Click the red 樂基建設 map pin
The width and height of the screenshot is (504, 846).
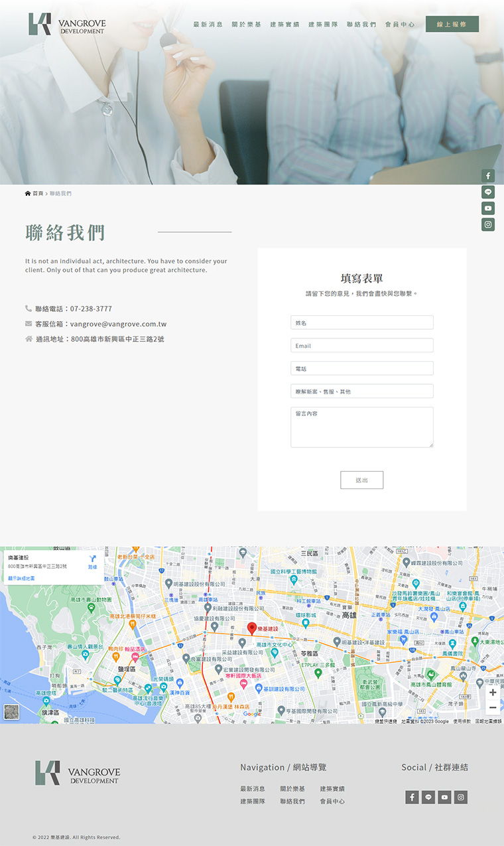pos(252,628)
